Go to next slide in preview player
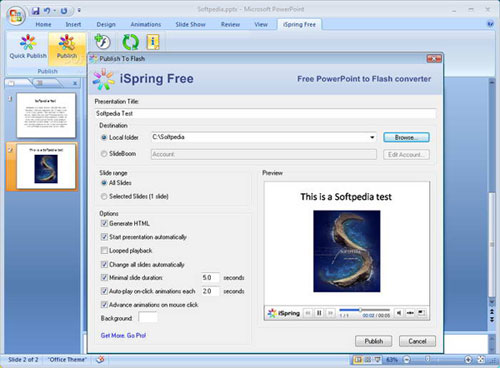Screen dimensions: 500x368 [x=330, y=313]
